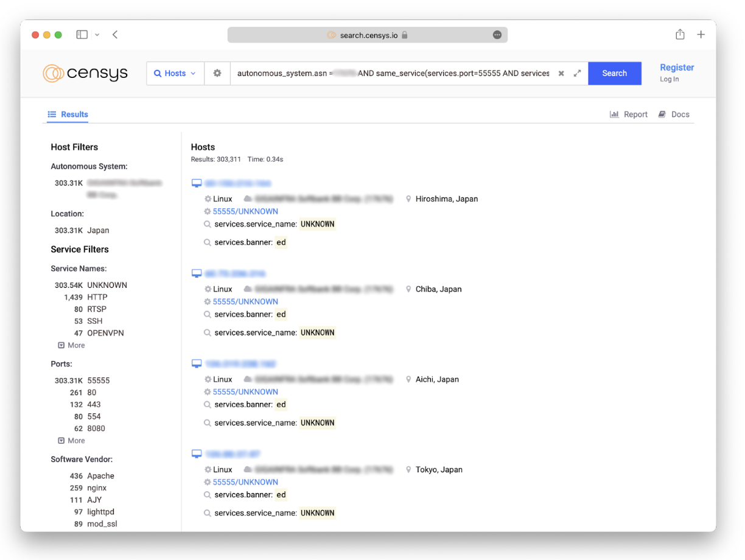
Task: Open a new tab with the plus icon
Action: point(701,35)
